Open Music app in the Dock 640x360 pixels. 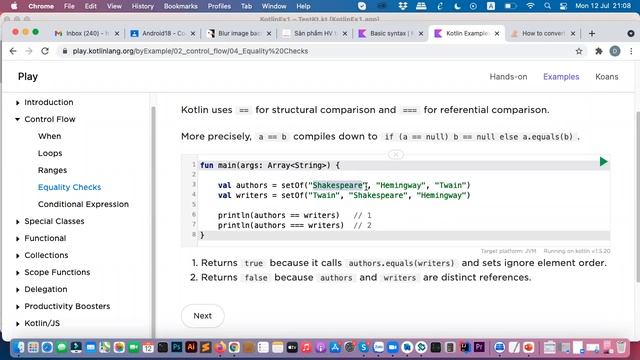coord(306,347)
